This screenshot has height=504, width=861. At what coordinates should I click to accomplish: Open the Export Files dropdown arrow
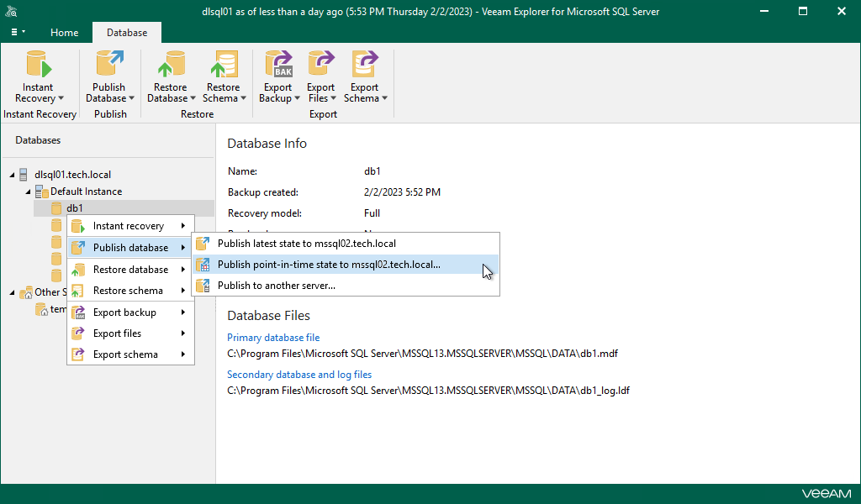333,99
